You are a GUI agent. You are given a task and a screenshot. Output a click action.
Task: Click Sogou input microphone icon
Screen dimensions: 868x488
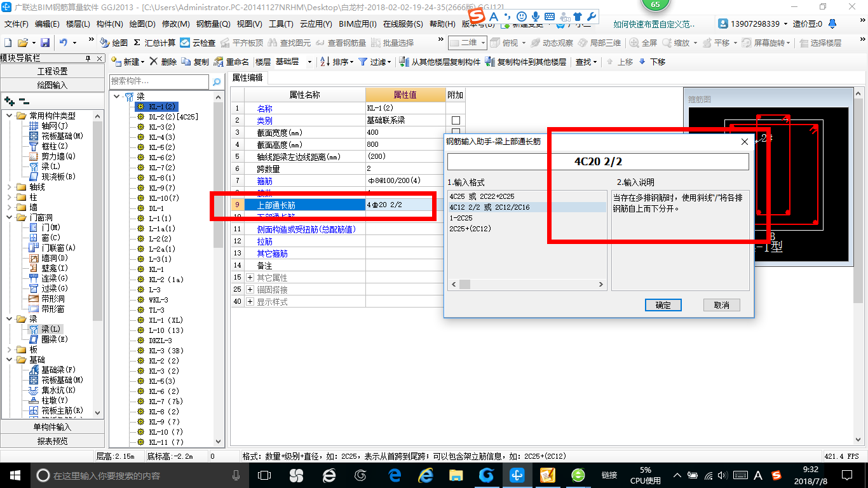pos(536,15)
